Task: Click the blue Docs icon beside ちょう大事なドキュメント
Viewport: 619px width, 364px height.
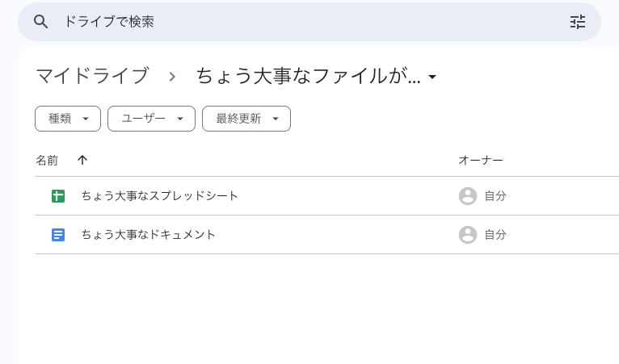Action: coord(58,235)
